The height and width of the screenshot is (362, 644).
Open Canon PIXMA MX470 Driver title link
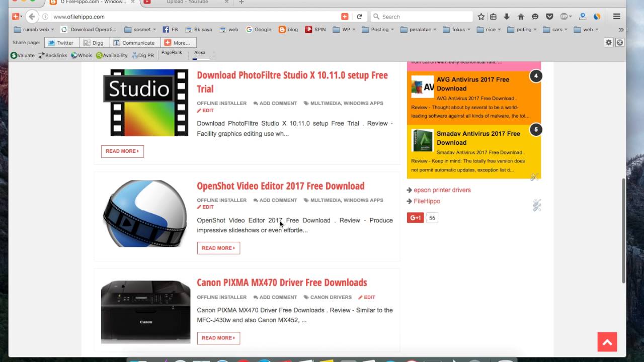coord(282,282)
